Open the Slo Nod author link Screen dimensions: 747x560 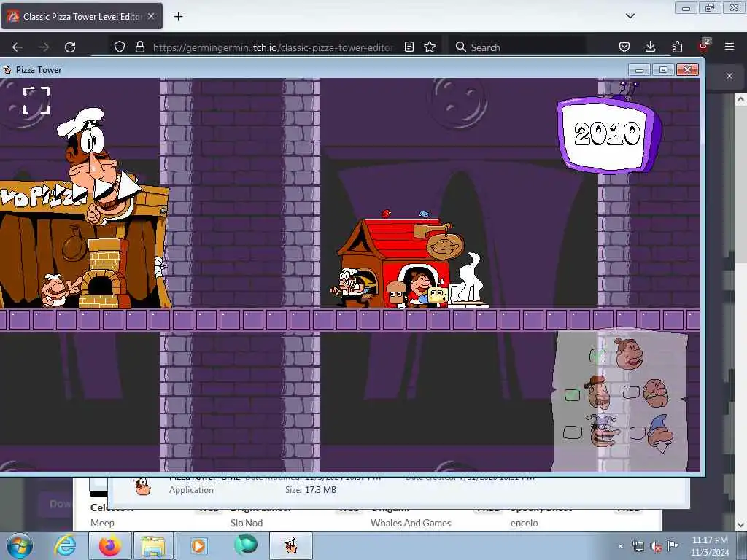tap(247, 523)
